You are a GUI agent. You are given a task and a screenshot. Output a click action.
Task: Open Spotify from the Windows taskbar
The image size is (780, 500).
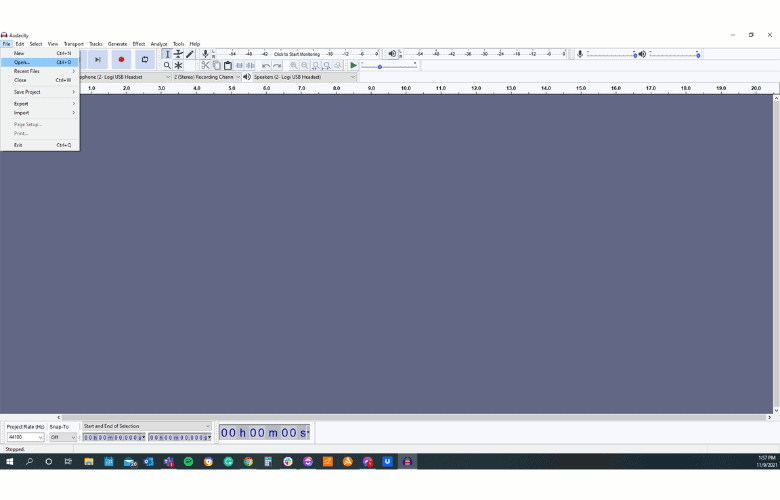[x=188, y=461]
